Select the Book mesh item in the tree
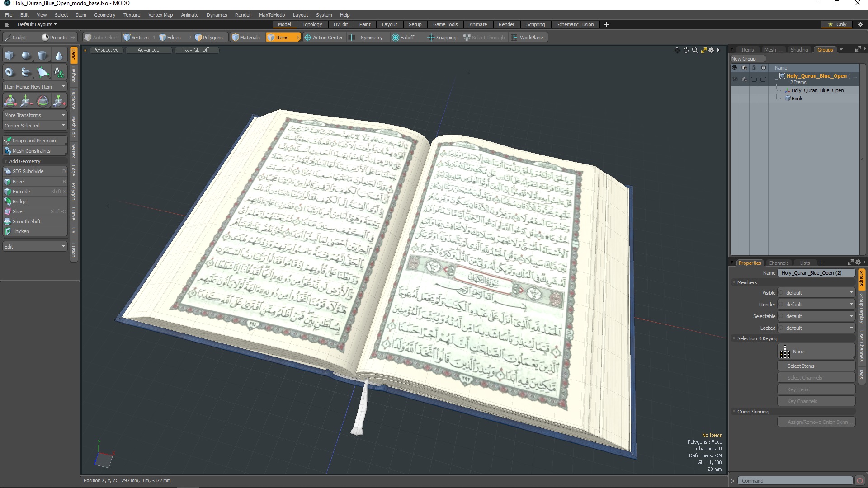The width and height of the screenshot is (868, 488). pos(797,99)
